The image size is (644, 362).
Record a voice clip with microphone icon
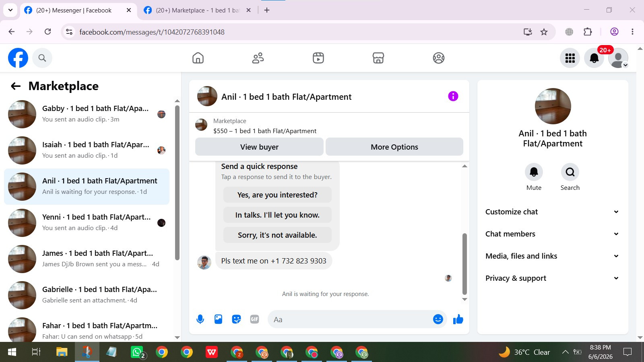200,319
